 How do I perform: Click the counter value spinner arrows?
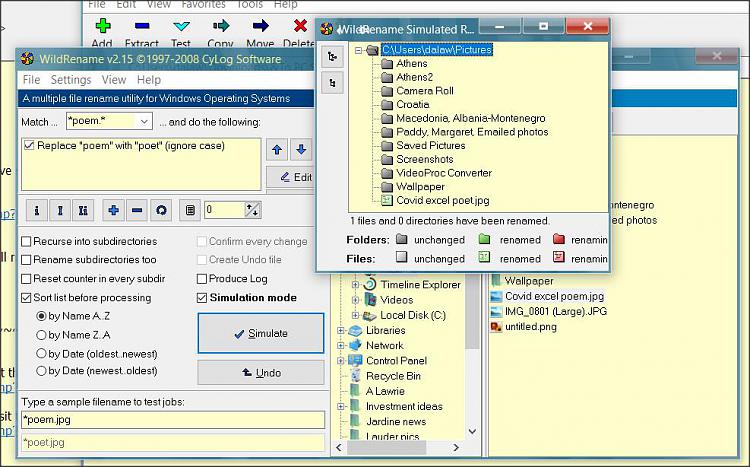click(x=252, y=210)
